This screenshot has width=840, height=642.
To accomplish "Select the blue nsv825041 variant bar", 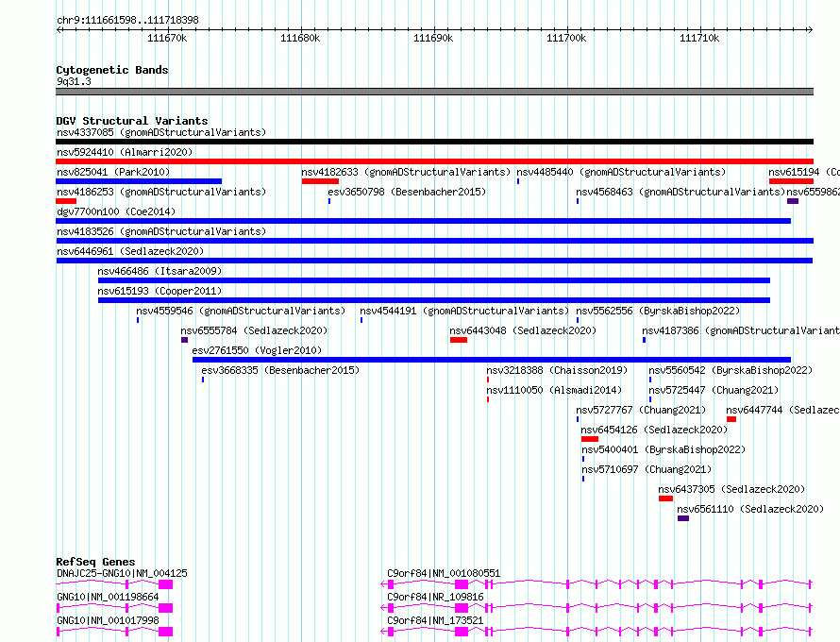I will point(139,181).
